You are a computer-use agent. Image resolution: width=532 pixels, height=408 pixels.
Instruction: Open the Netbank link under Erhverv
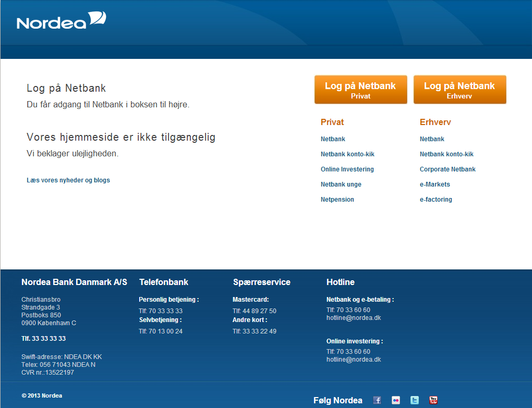(432, 139)
